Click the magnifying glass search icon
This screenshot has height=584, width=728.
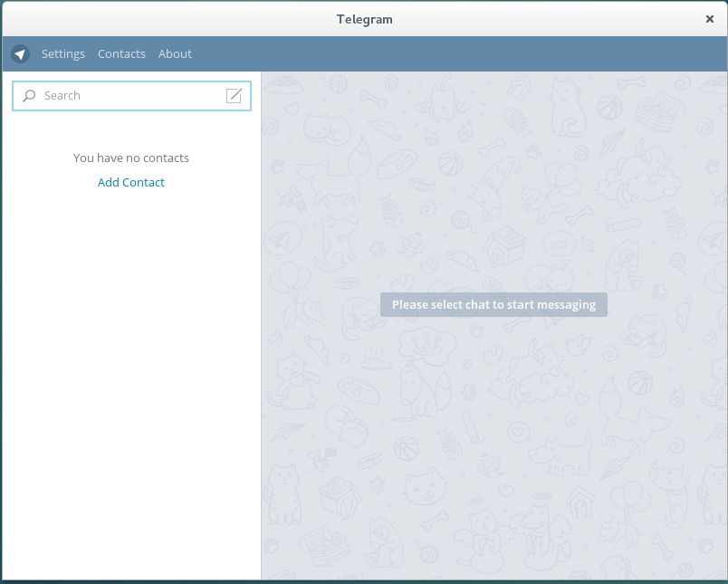[29, 96]
